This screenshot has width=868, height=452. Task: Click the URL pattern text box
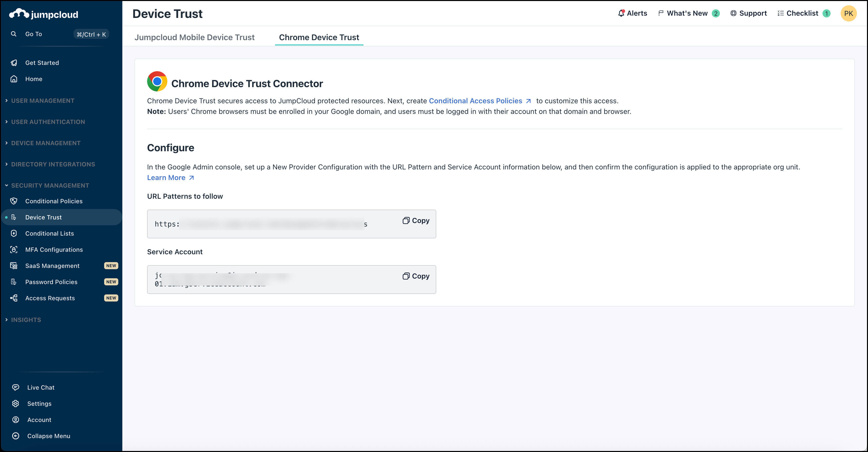click(x=291, y=224)
